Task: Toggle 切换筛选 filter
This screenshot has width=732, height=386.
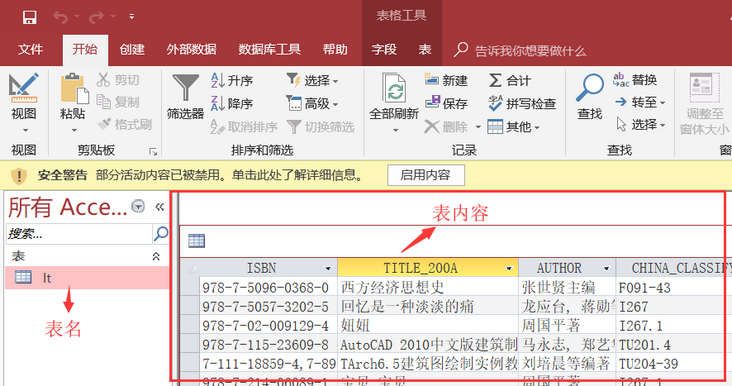Action: coord(321,126)
